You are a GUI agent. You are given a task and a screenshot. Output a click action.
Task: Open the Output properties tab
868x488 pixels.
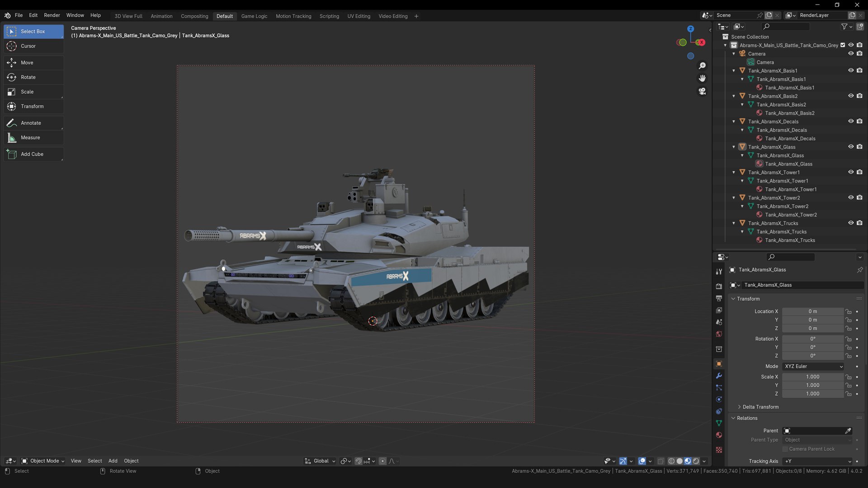[719, 298]
